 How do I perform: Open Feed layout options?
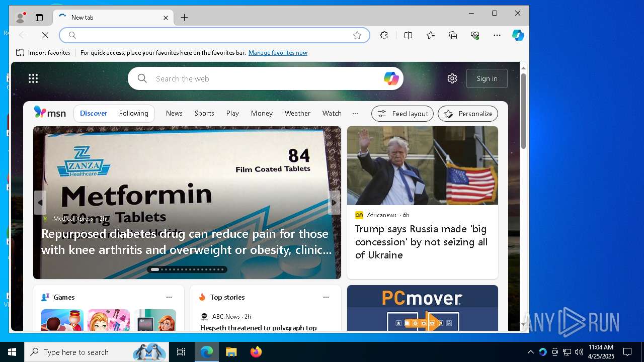point(403,114)
